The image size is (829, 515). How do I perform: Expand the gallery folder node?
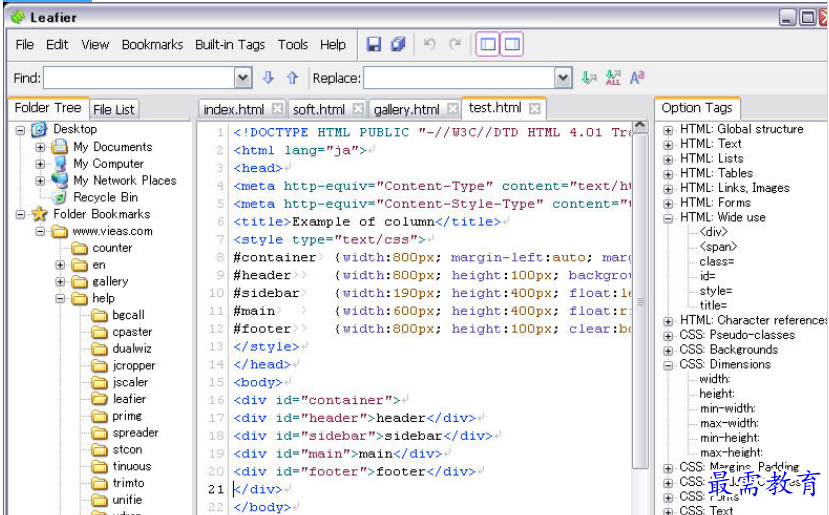(60, 282)
